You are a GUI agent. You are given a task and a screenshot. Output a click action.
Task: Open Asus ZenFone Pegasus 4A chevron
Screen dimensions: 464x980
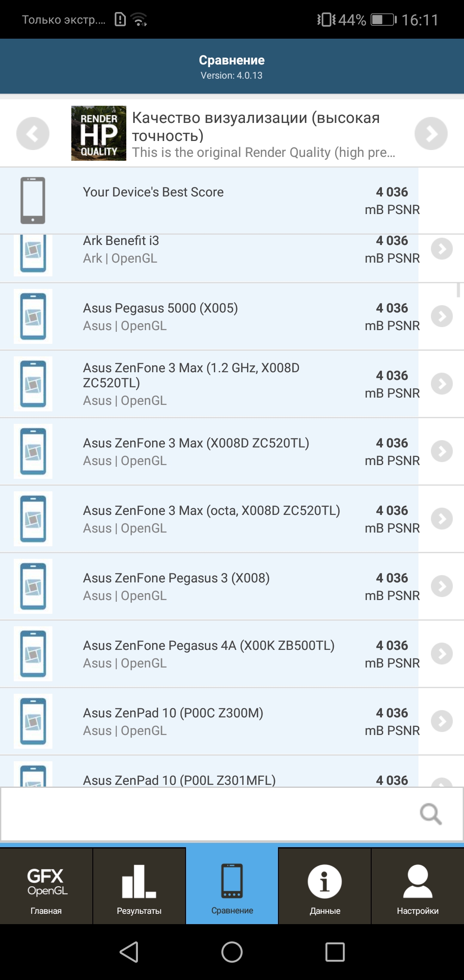(x=442, y=654)
